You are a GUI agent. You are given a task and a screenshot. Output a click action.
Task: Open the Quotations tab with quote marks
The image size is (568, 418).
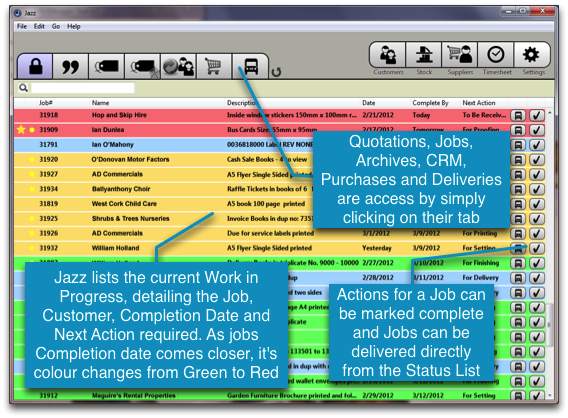coord(70,66)
